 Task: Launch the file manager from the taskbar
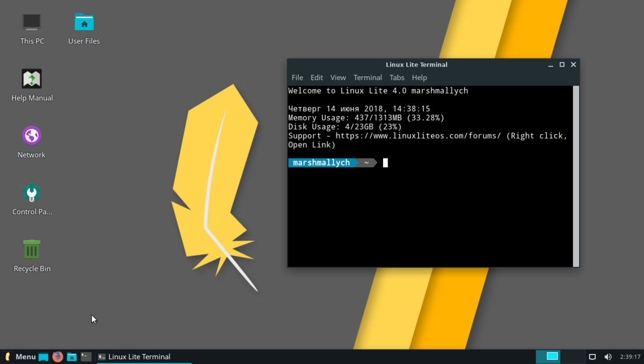pyautogui.click(x=71, y=356)
